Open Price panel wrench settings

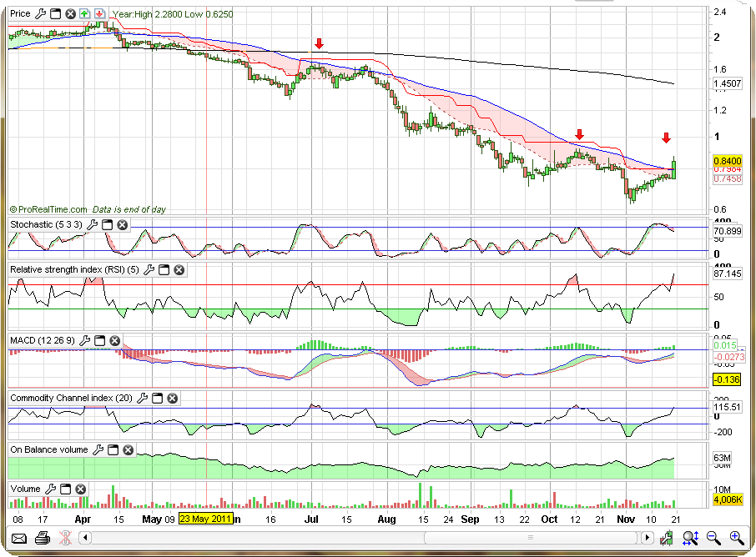tap(40, 14)
